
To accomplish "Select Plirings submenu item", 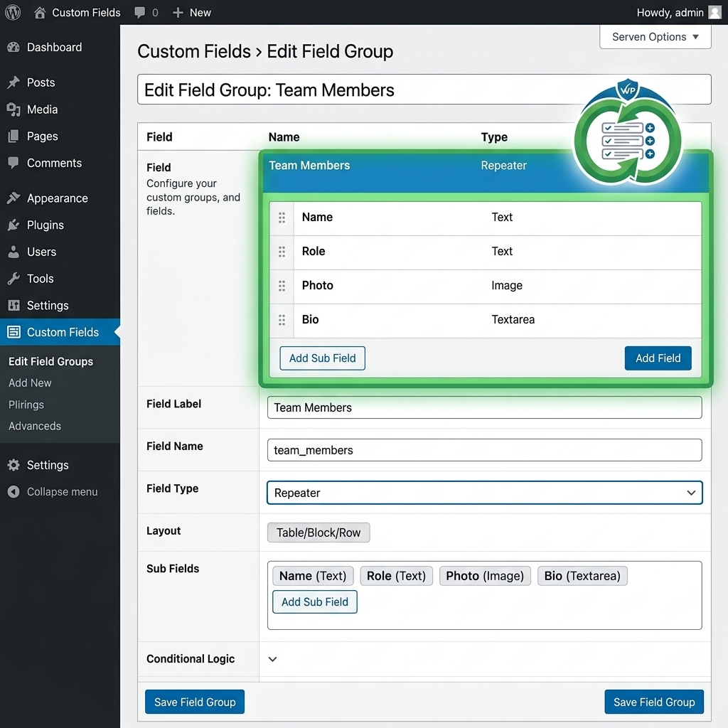I will tap(26, 405).
